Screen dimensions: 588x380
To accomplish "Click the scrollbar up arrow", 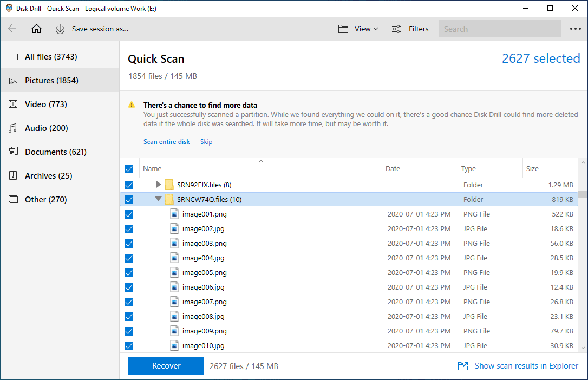I will [x=583, y=163].
